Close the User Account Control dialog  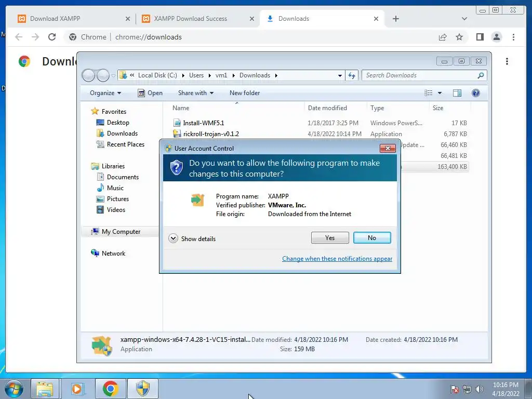388,148
